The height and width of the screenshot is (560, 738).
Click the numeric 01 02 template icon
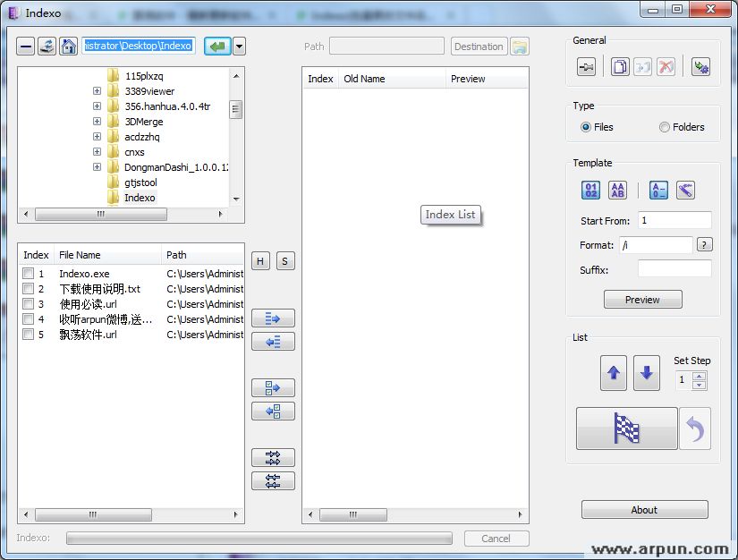[591, 190]
